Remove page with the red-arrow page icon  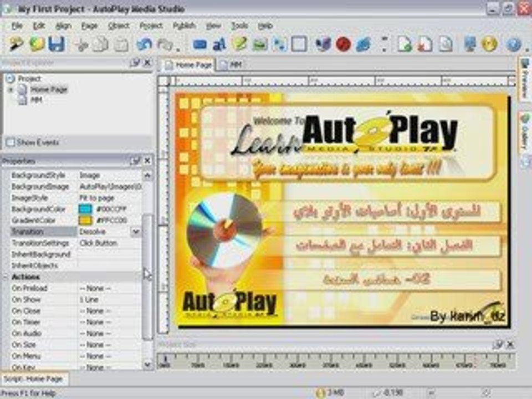click(425, 44)
